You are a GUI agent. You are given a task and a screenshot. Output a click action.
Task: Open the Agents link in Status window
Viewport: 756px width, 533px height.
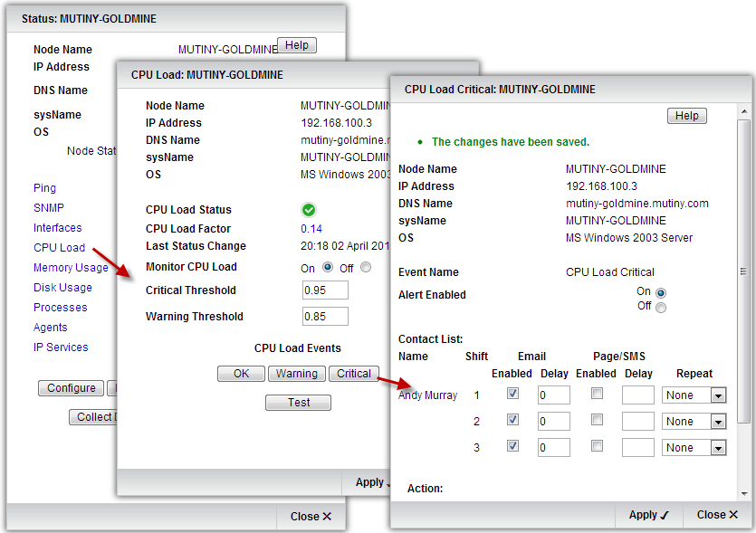click(51, 328)
